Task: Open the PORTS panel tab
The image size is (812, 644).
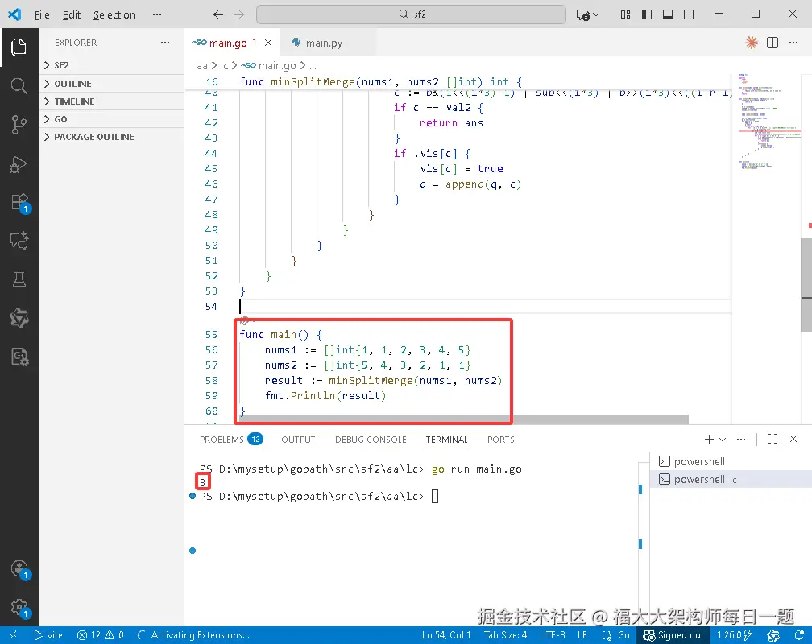Action: pos(501,440)
